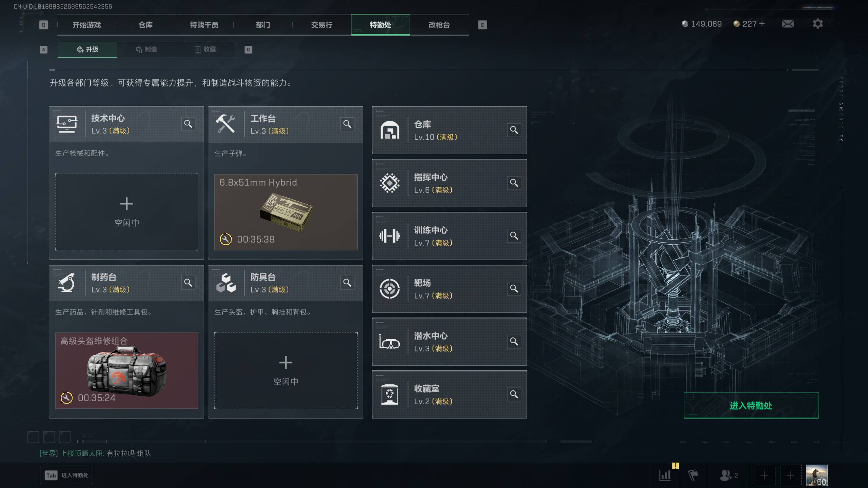Click magnifier icon on 工作台 card
This screenshot has height=488, width=868.
[347, 124]
